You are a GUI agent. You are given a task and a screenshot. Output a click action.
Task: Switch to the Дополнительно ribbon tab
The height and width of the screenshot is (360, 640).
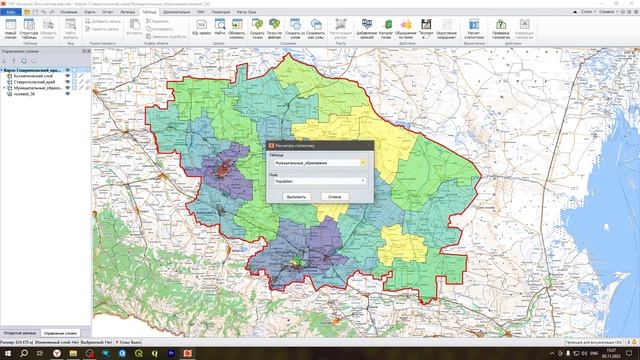tap(177, 12)
